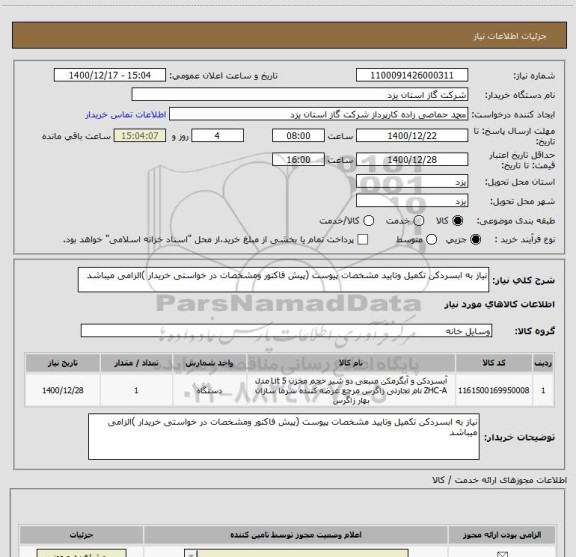This screenshot has width=576, height=557.
Task: Click the request creator name field
Action: pyautogui.click(x=318, y=114)
